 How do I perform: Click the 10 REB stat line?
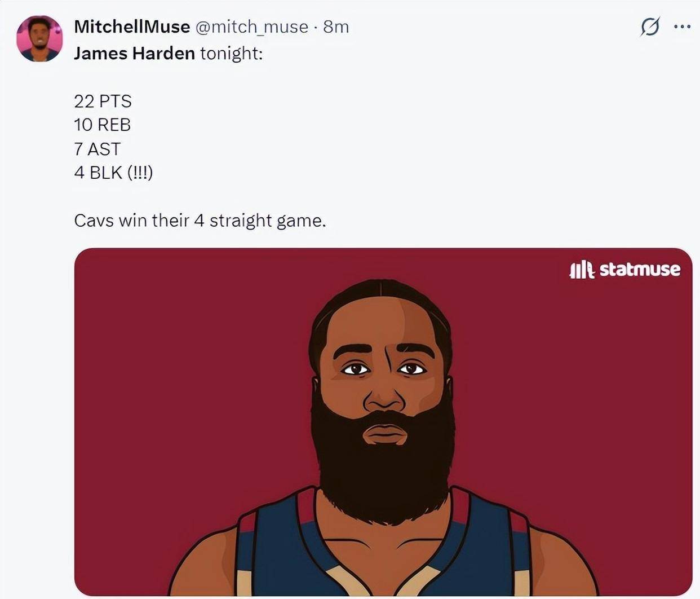102,125
